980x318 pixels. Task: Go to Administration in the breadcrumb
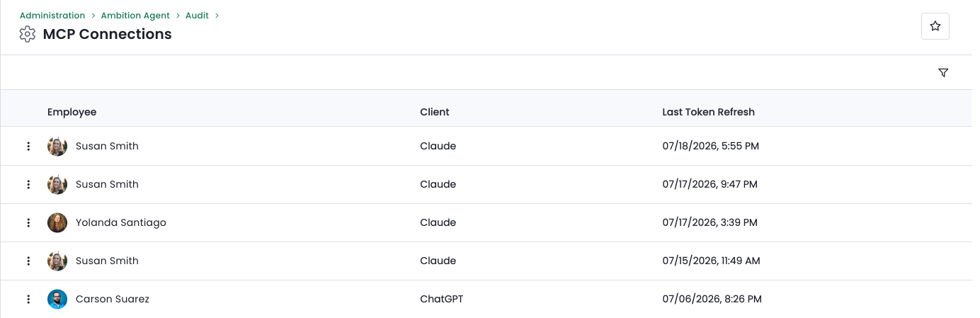(52, 16)
